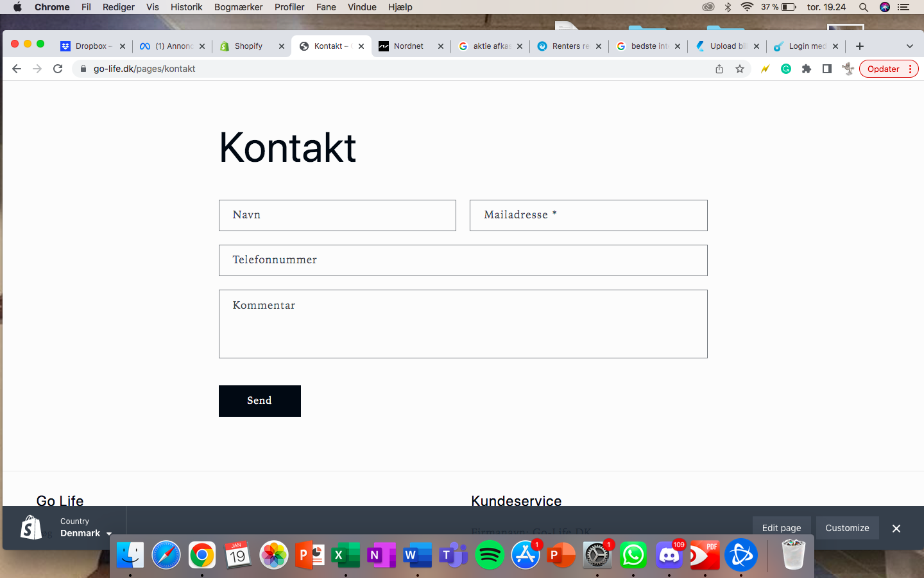Focus the Mailadresse input field
Viewport: 924px width, 578px height.
[x=588, y=215]
